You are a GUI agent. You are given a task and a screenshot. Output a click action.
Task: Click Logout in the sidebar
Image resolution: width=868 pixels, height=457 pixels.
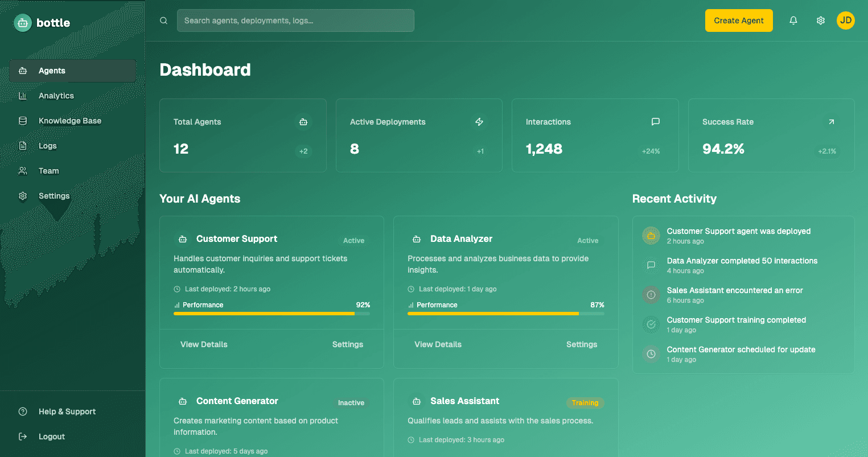point(73,437)
